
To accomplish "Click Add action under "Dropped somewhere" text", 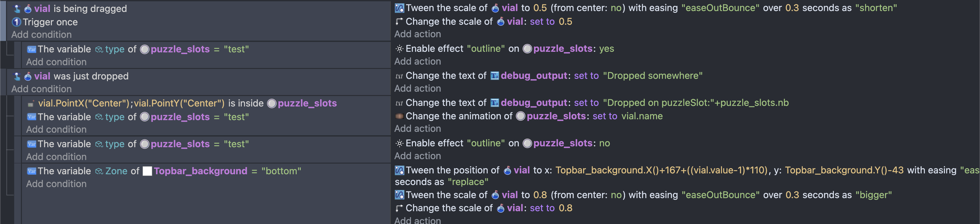I will (417, 88).
